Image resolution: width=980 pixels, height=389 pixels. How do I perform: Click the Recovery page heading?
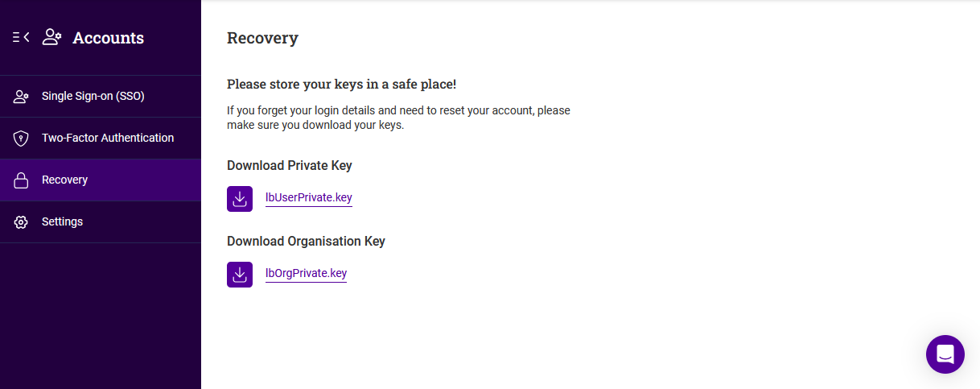(x=262, y=38)
